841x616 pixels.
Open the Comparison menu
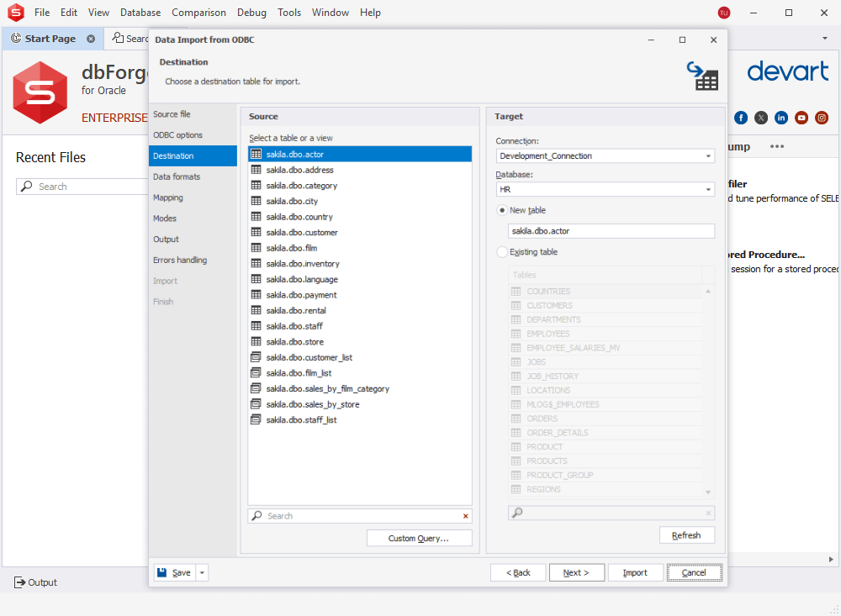click(198, 13)
